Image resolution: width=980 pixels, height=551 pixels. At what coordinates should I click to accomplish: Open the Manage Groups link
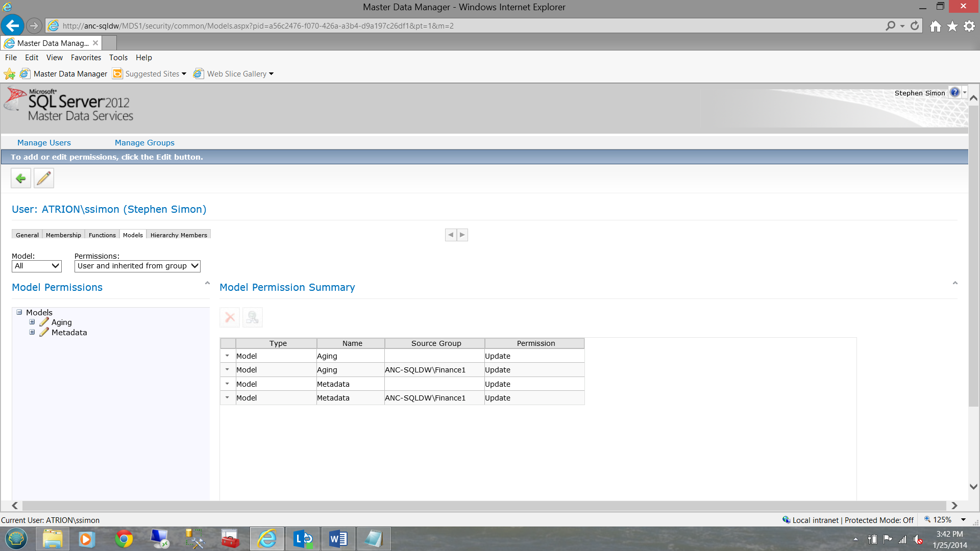[x=144, y=143]
